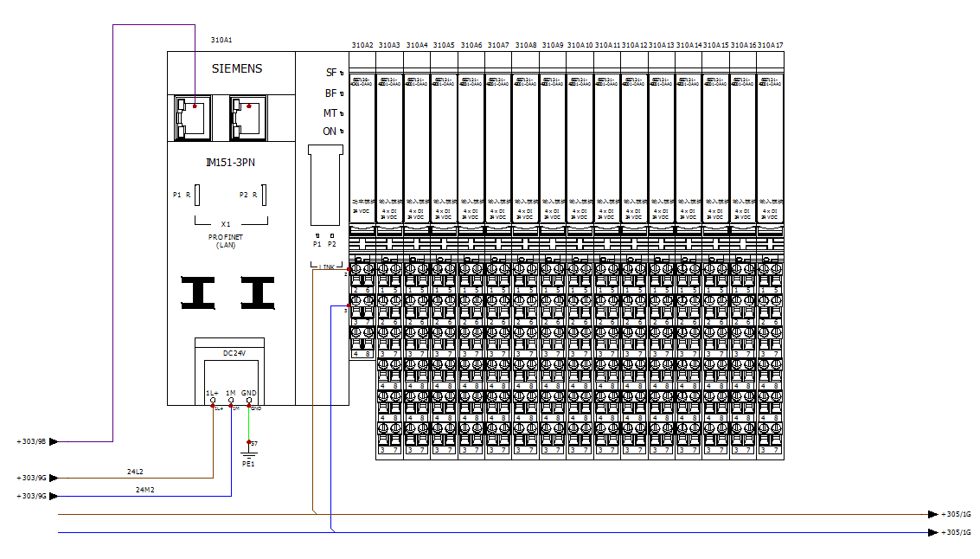This screenshot has height=559, width=980.
Task: Click the ON status LED indicator
Action: tap(342, 132)
